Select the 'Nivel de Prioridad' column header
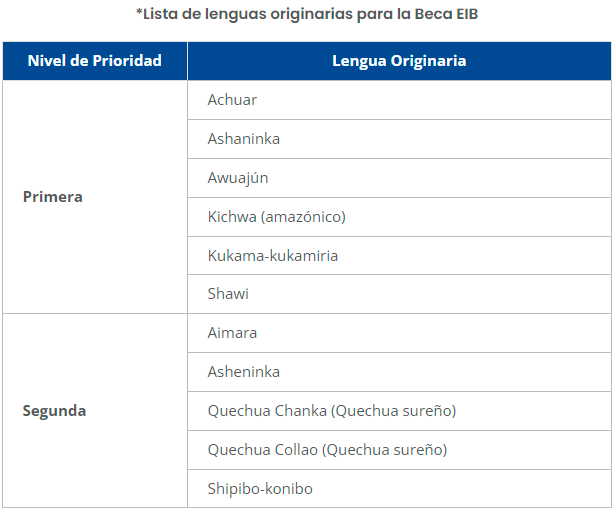613x511 pixels. (x=95, y=61)
